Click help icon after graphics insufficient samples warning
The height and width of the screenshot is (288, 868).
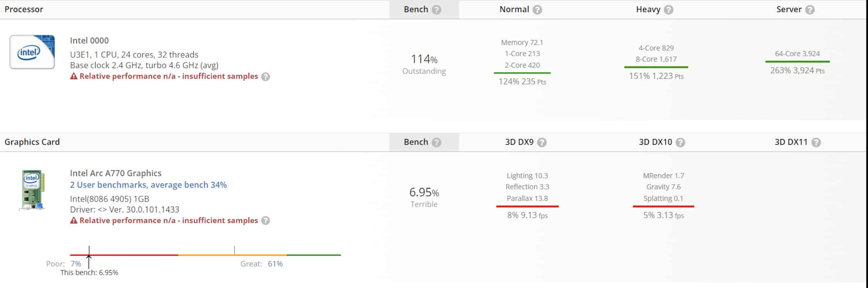[x=265, y=221]
